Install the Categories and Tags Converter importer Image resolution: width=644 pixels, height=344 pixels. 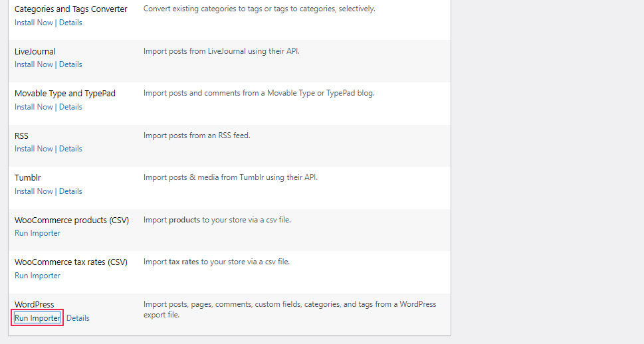(34, 23)
